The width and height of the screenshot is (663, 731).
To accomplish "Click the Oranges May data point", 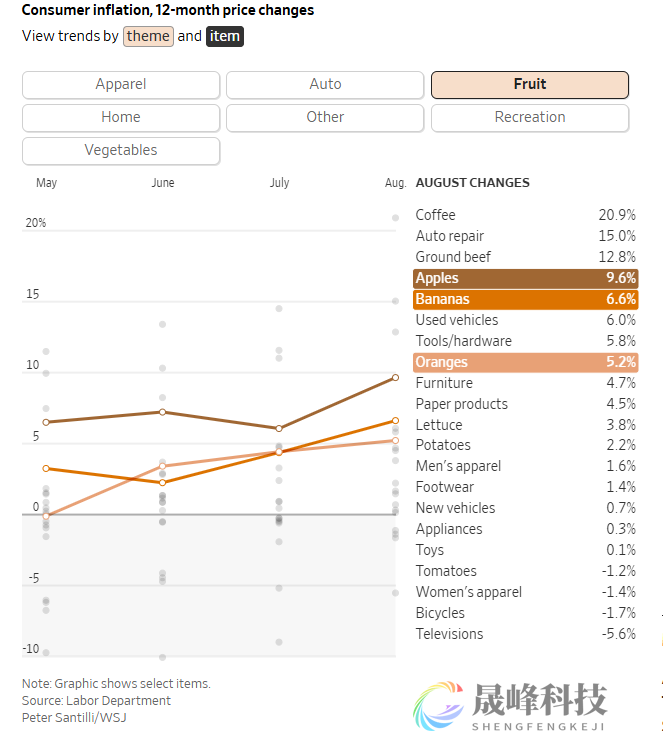I will (x=46, y=515).
